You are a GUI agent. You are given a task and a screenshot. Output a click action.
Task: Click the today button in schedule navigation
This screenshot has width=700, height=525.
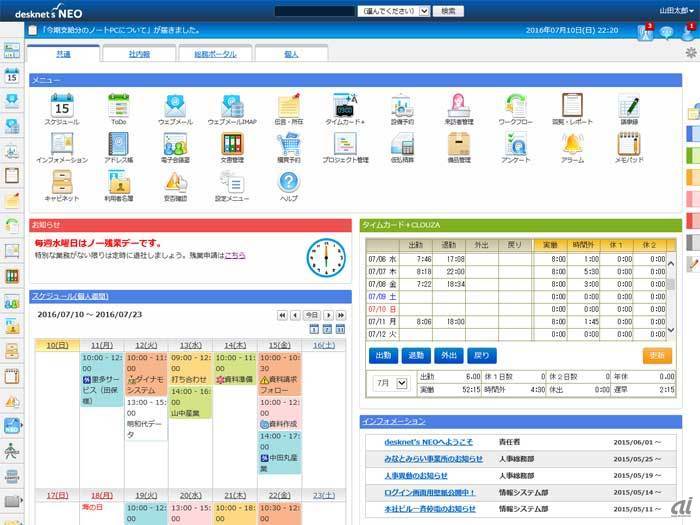click(312, 315)
